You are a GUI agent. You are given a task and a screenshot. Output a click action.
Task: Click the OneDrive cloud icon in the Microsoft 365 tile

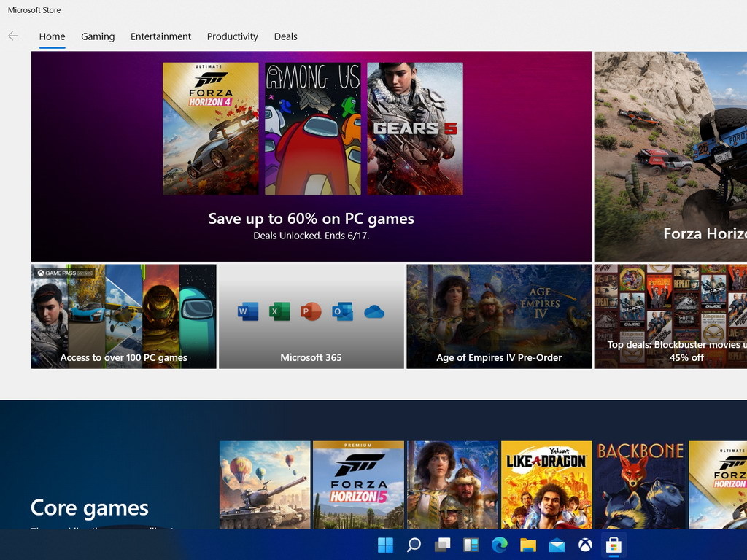coord(374,312)
